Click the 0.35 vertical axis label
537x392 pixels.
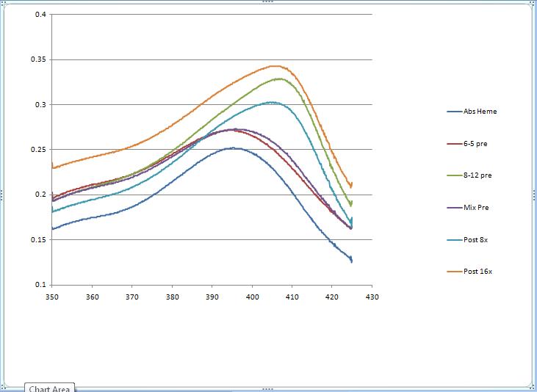coord(39,59)
